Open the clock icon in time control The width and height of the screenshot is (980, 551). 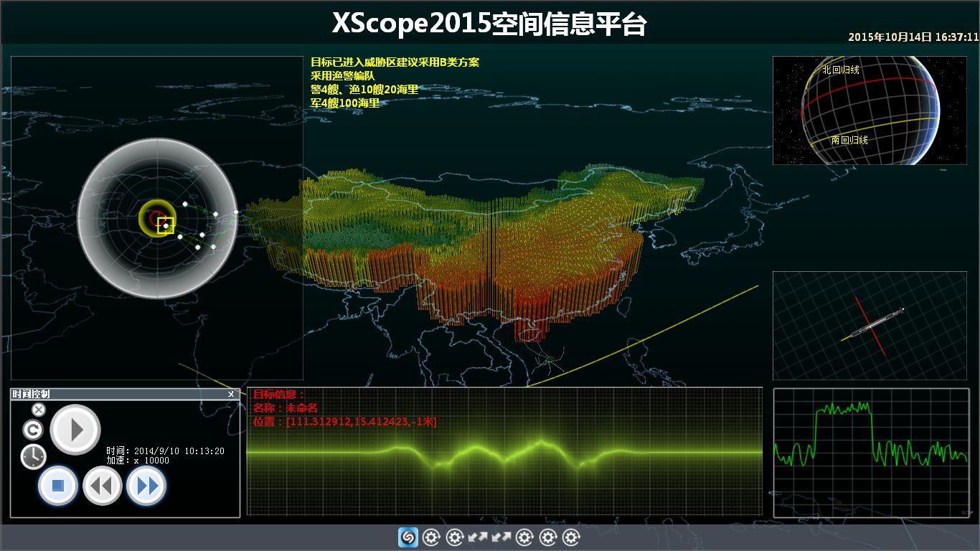[x=33, y=456]
